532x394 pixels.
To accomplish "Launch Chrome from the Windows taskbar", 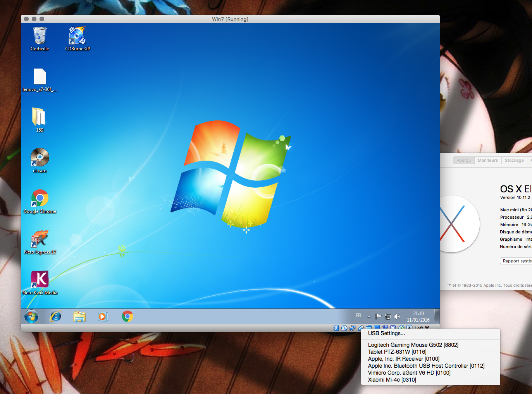I will [x=127, y=317].
